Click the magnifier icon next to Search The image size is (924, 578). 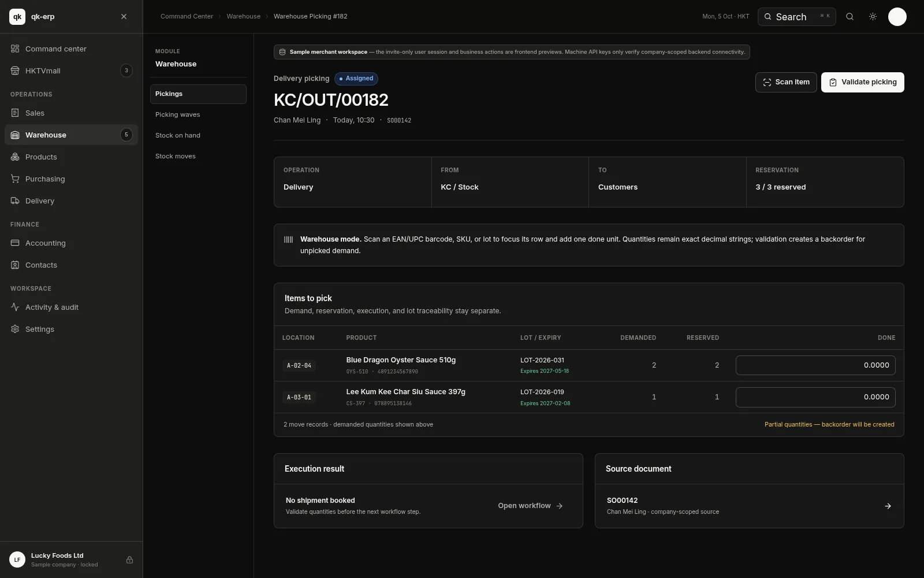[x=850, y=17]
